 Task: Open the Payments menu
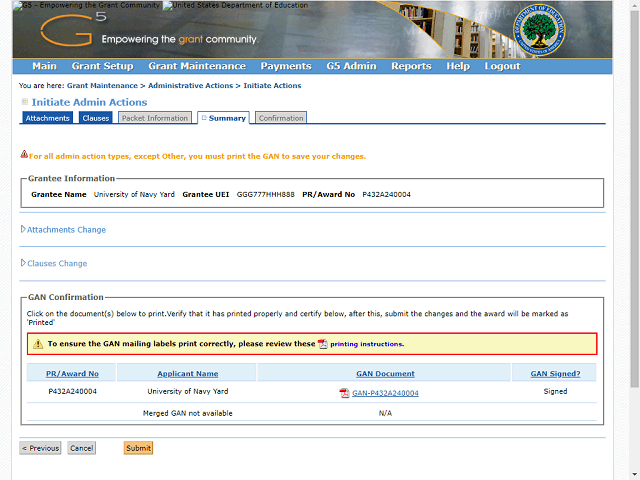click(x=286, y=66)
